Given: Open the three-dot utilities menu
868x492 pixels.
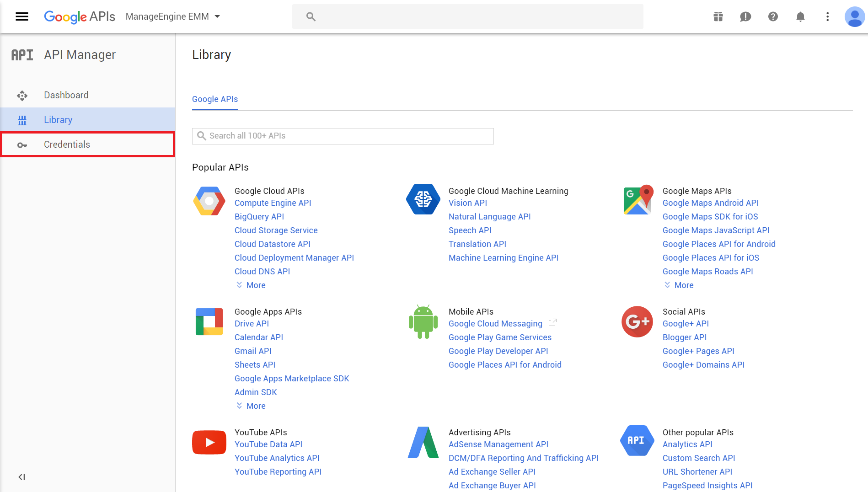Looking at the screenshot, I should [827, 16].
